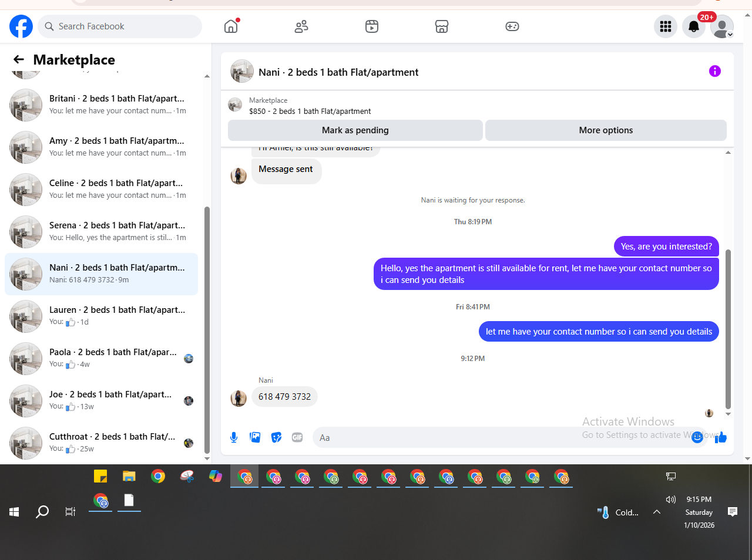Screen dimensions: 752x560
Task: Open Sticky Notes taskbar icon
Action: pos(100,476)
